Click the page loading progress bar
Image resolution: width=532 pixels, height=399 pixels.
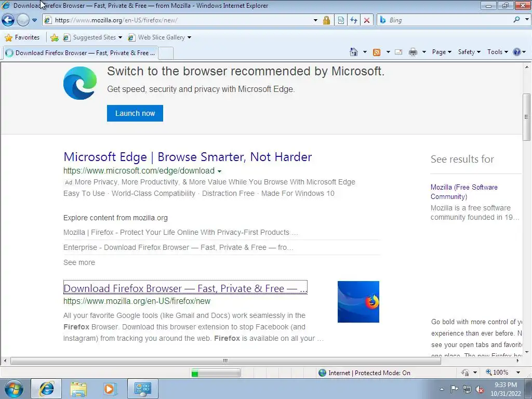pos(216,373)
